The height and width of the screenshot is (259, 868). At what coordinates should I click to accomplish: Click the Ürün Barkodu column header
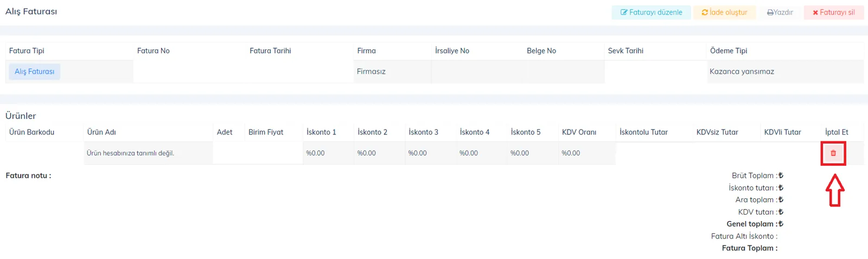coord(31,132)
